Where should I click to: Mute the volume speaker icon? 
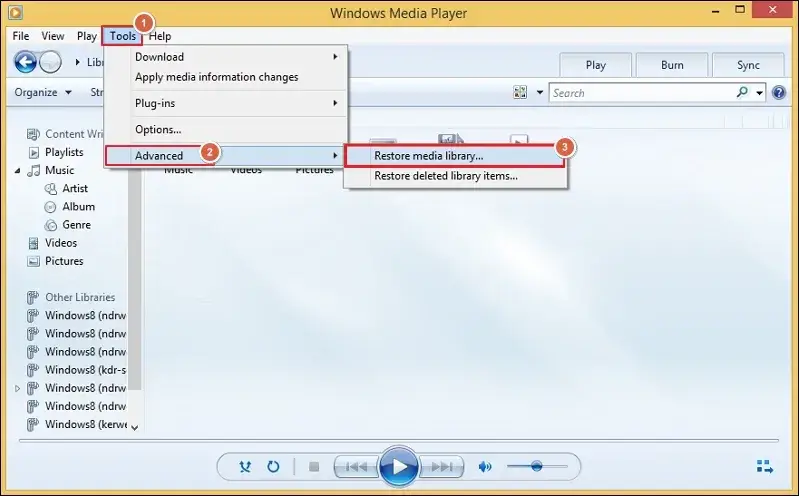pyautogui.click(x=485, y=466)
